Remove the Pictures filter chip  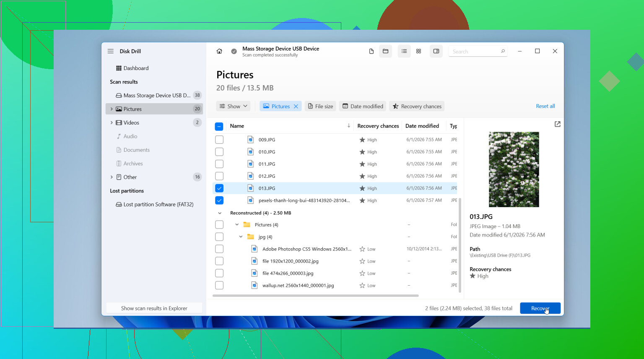tap(296, 107)
